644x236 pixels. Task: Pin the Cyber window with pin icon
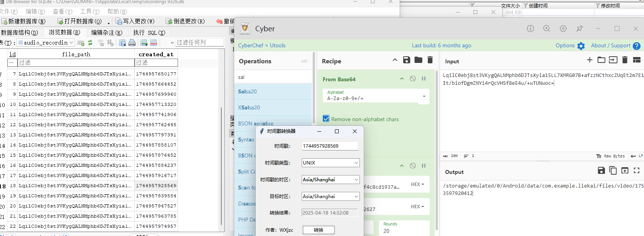(x=580, y=29)
